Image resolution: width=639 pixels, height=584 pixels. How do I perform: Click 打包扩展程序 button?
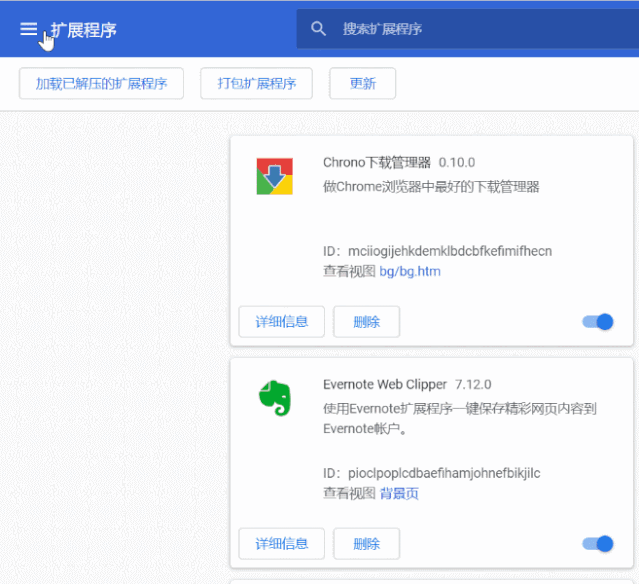(256, 83)
